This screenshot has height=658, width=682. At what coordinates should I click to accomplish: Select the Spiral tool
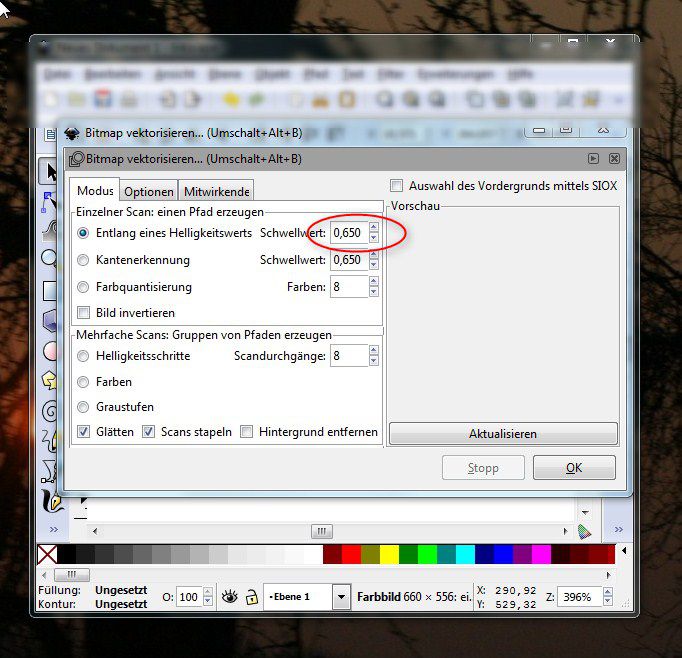pos(50,411)
